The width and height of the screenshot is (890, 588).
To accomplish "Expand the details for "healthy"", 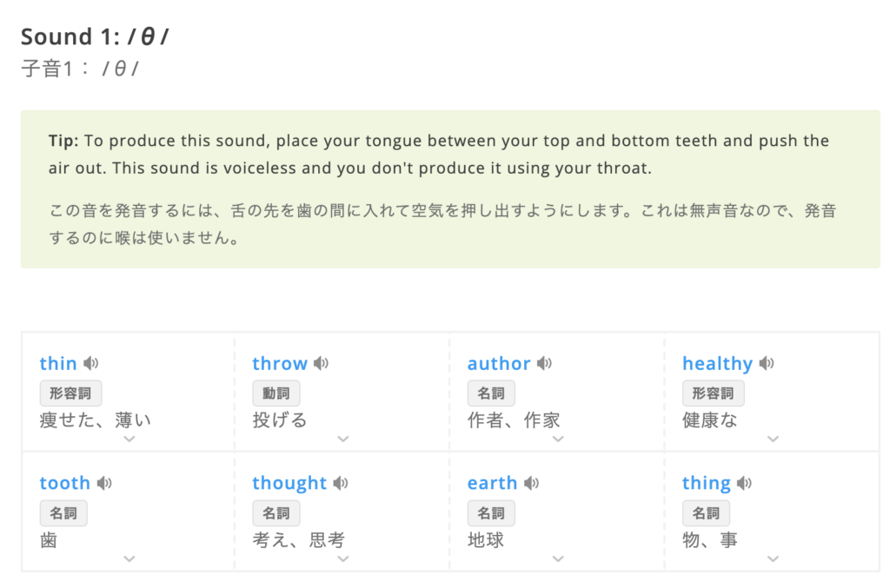I will tap(773, 439).
